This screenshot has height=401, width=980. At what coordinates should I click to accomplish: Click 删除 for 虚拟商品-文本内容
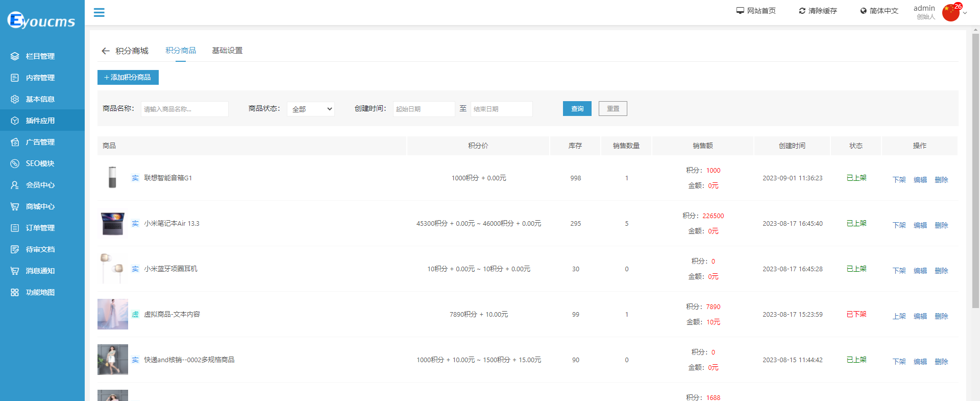(941, 316)
